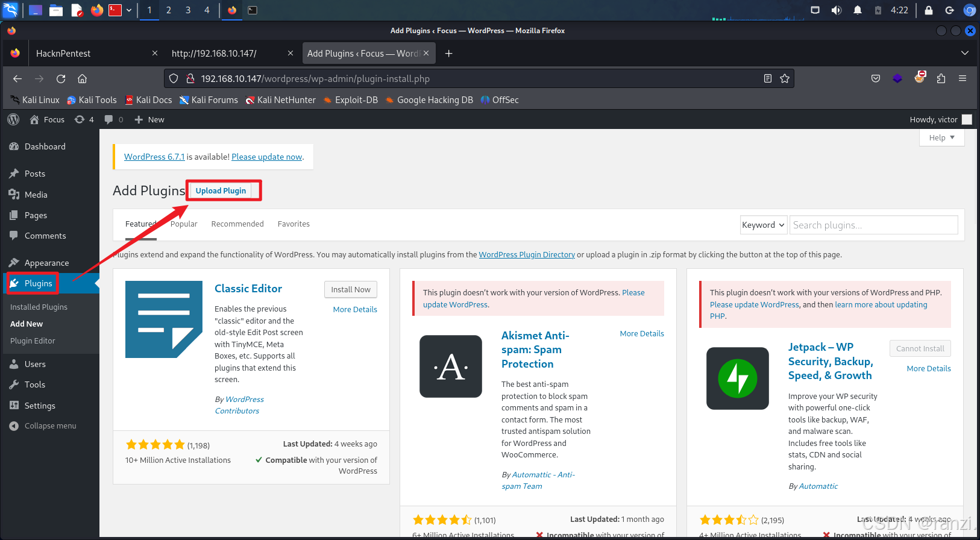Switch to workspace 2

[169, 10]
